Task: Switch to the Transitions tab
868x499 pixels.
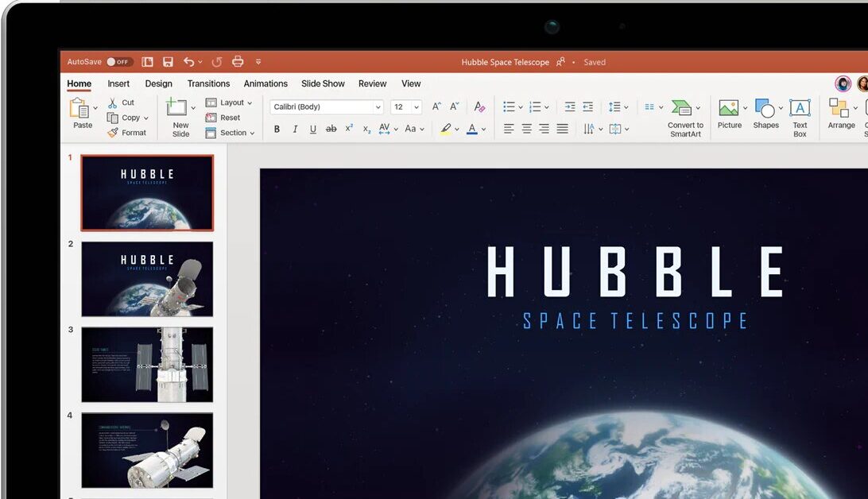Action: pos(208,83)
